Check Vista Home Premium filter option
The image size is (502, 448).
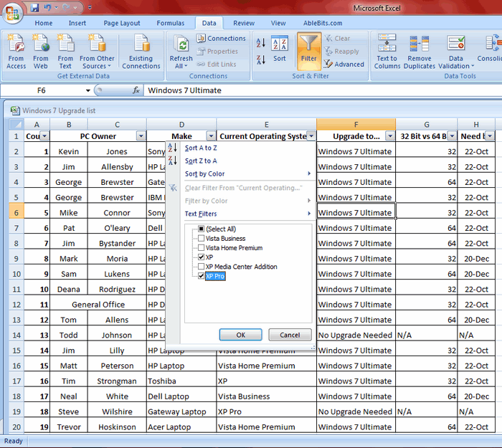201,248
